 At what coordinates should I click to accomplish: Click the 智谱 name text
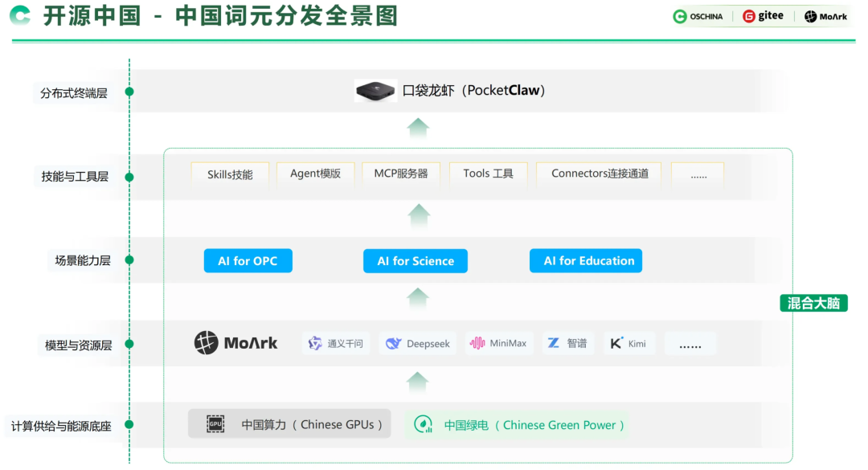click(x=577, y=343)
